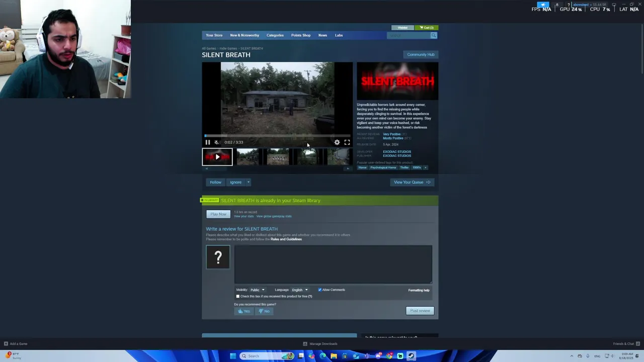The image size is (644, 362).
Task: Toggle the Allow Comments checkbox
Action: click(x=319, y=290)
